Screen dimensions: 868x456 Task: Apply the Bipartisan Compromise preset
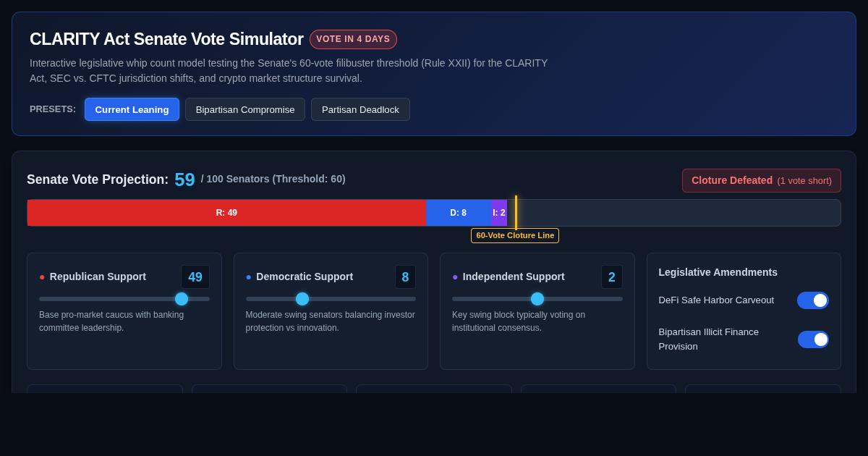[x=245, y=109]
